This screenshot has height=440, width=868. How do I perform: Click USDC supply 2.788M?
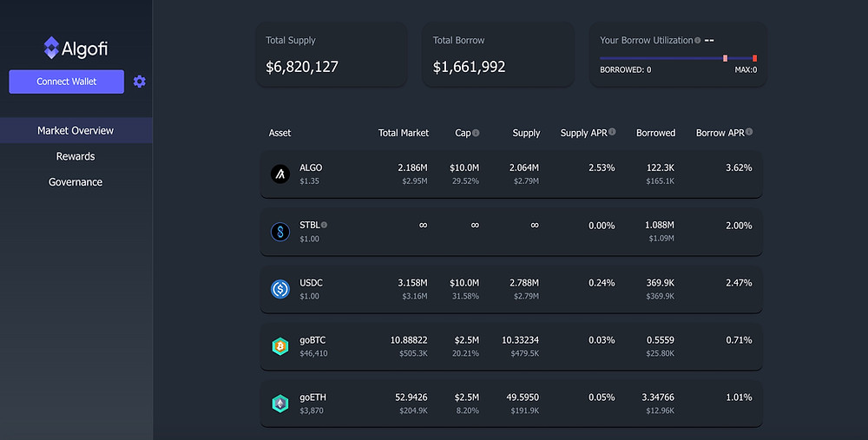[x=524, y=283]
